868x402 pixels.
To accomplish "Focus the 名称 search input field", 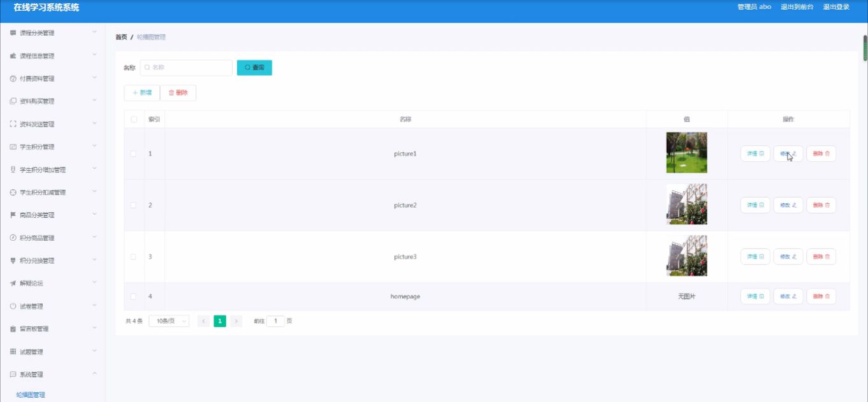I will (x=186, y=68).
